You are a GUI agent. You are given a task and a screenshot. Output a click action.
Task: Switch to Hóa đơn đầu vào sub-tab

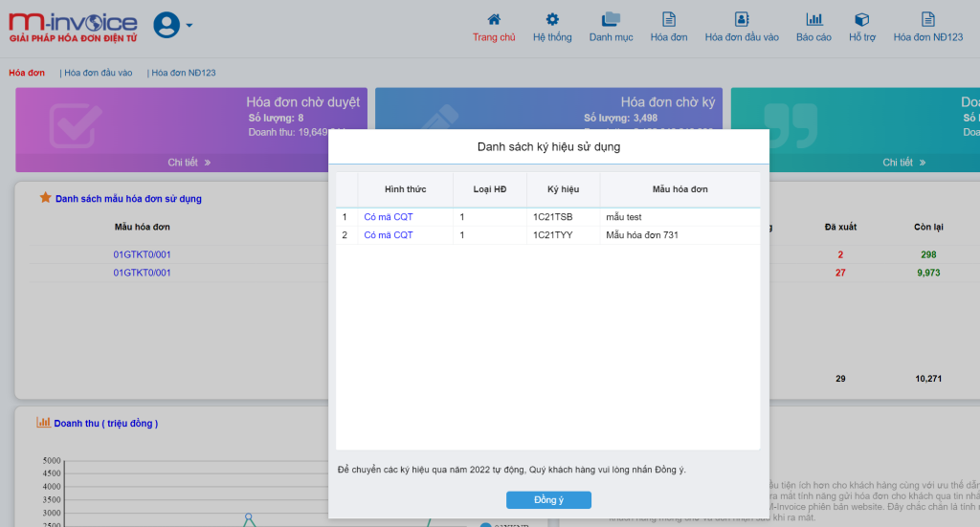pos(98,73)
